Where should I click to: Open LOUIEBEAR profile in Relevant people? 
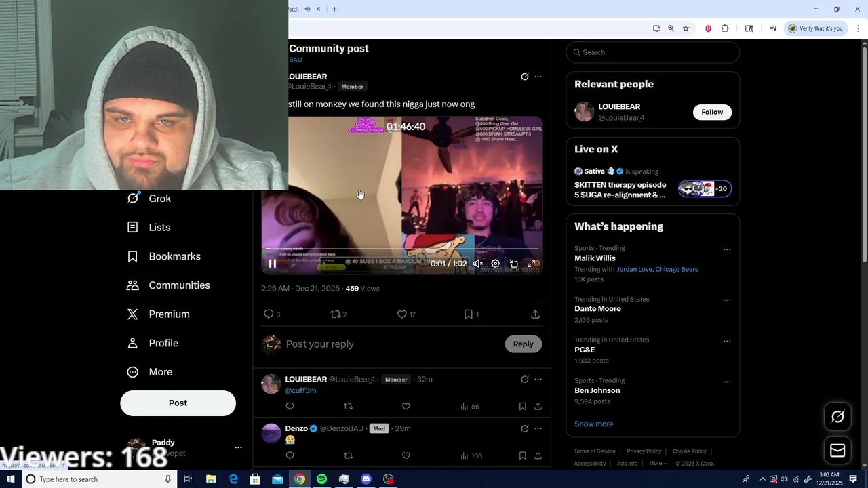[618, 107]
